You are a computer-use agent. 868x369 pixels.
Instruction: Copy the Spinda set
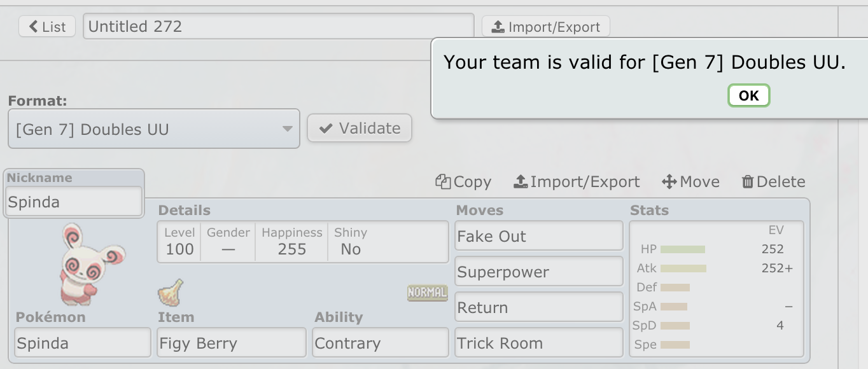coord(463,182)
